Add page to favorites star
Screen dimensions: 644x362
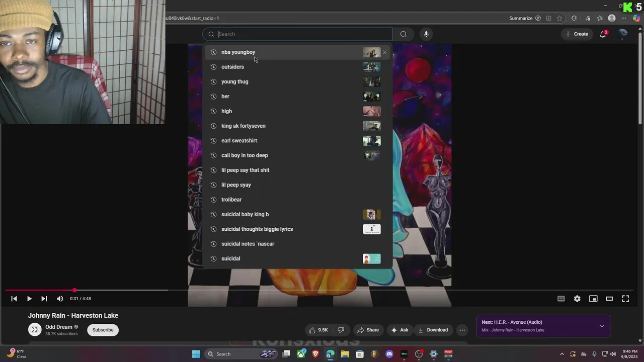pyautogui.click(x=559, y=18)
